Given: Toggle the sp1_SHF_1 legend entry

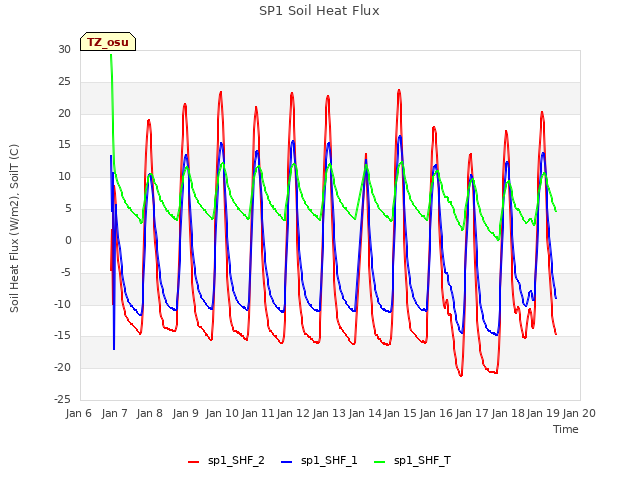Looking at the screenshot, I should 319,461.
